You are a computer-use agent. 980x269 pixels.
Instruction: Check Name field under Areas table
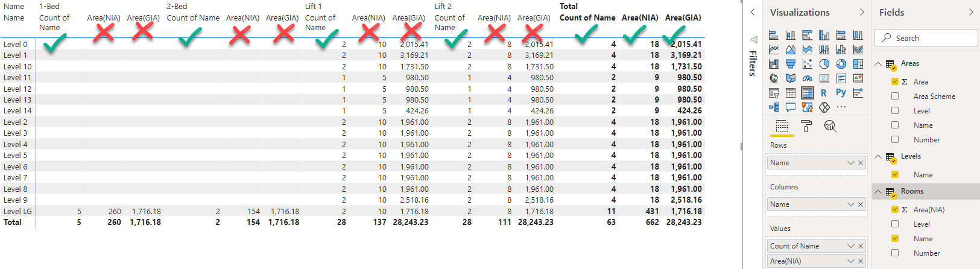click(895, 125)
